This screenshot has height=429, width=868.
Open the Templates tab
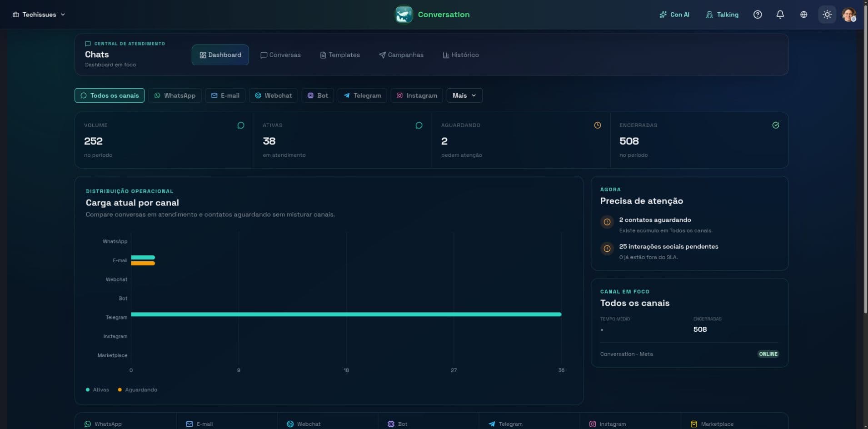pos(340,55)
